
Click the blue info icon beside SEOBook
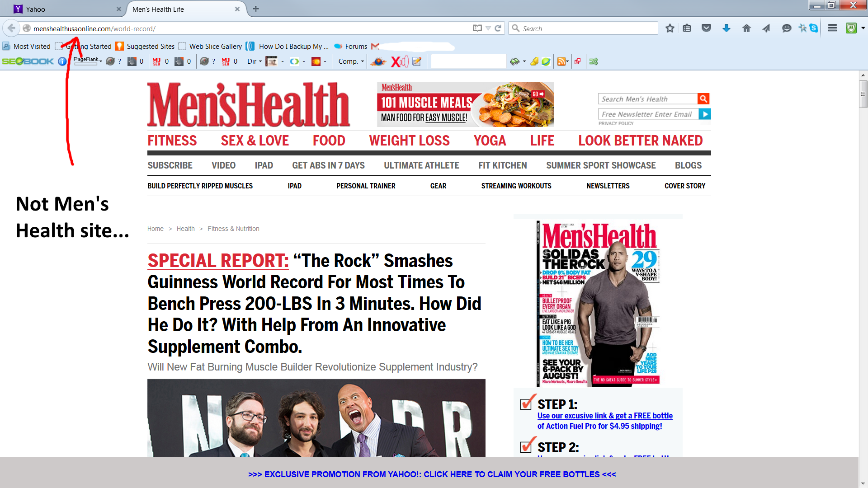tap(62, 61)
